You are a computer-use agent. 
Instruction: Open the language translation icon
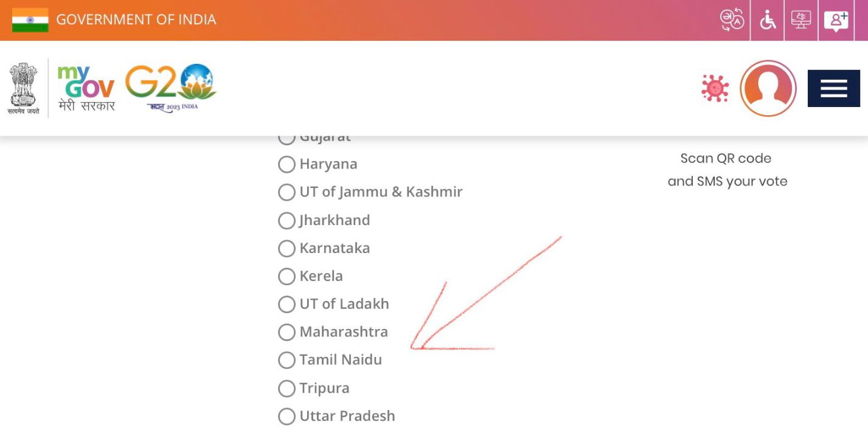coord(732,20)
